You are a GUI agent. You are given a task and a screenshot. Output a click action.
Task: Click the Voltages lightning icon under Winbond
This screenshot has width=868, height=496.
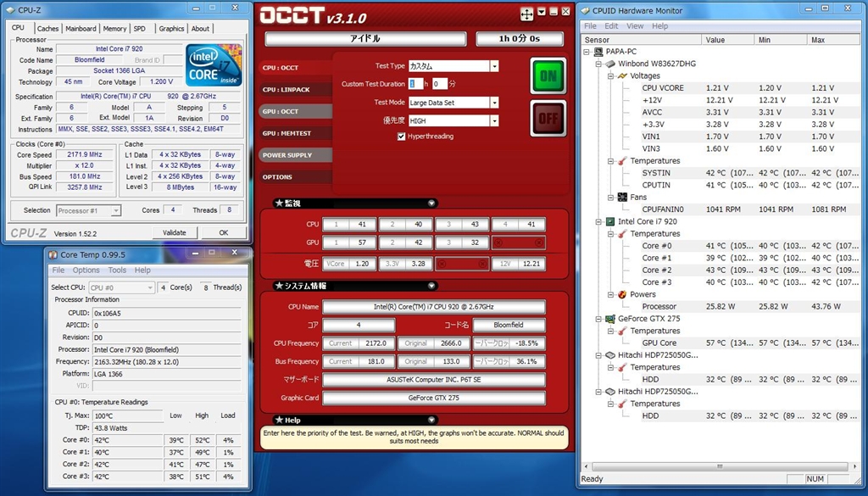point(622,75)
